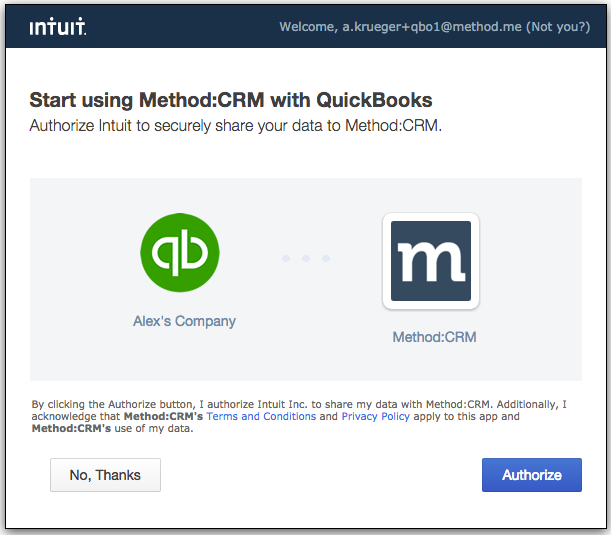This screenshot has width=611, height=535.
Task: Click the Method:CRM label under the icon
Action: (x=434, y=337)
